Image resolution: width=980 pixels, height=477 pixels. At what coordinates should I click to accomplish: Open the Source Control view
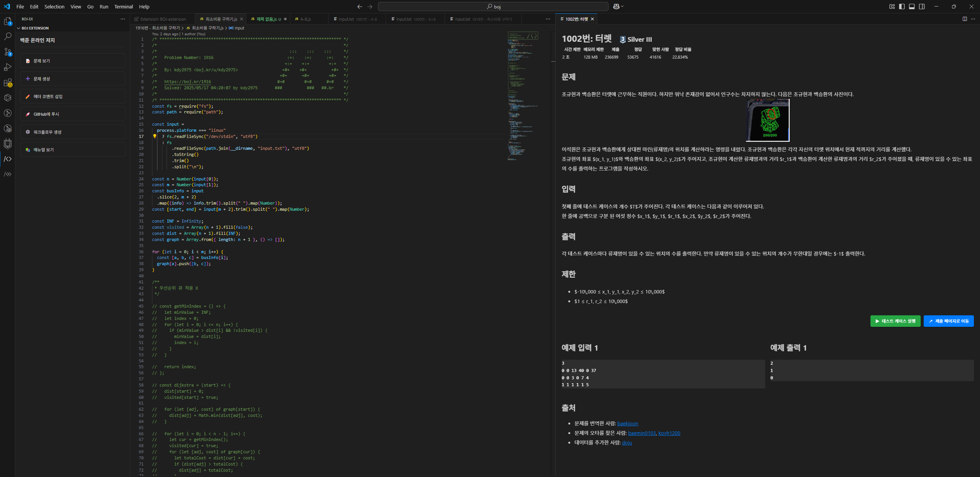point(8,52)
